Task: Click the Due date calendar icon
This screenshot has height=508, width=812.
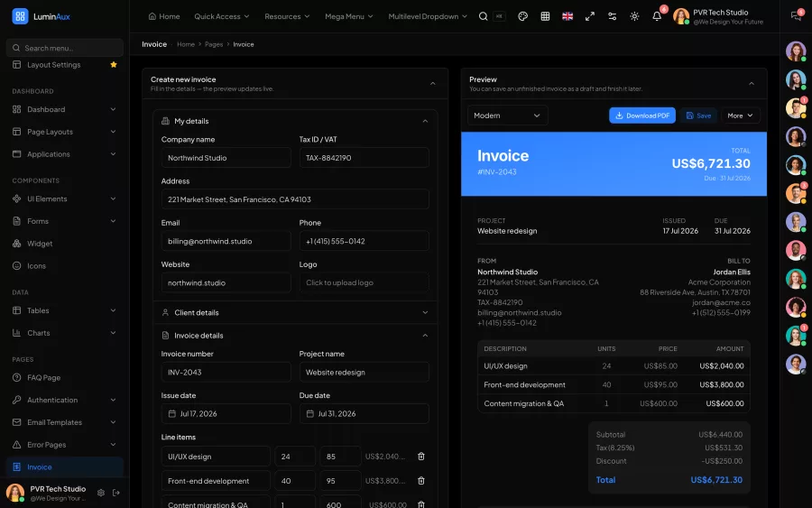Action: (x=309, y=414)
